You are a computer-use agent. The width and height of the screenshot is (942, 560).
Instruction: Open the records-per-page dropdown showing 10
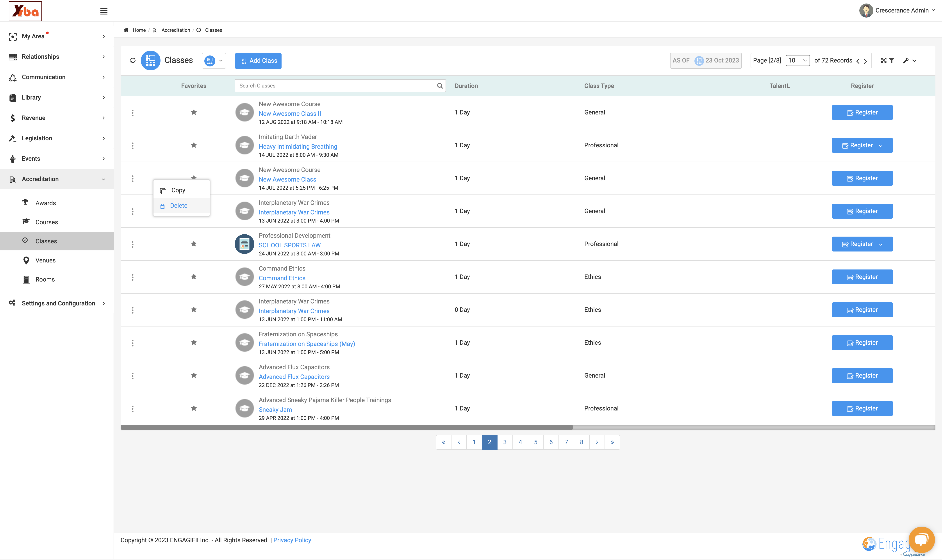point(797,60)
